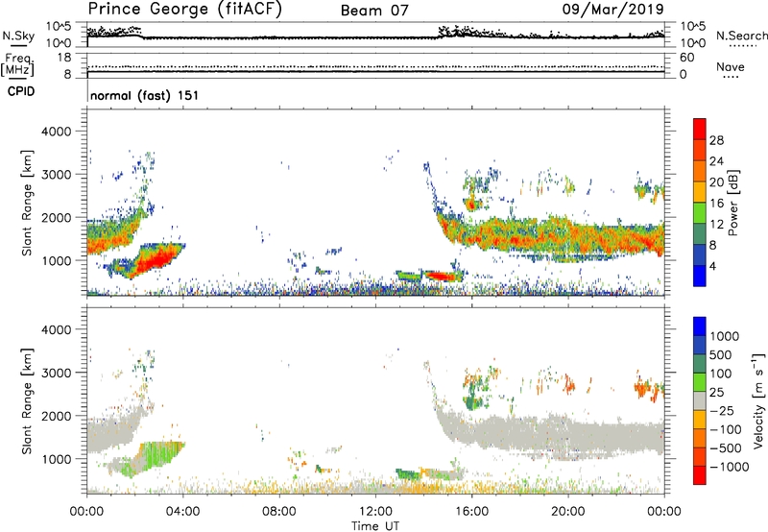
Task: Click 'Slant Range [km]' on the power panel
Action: (x=27, y=203)
